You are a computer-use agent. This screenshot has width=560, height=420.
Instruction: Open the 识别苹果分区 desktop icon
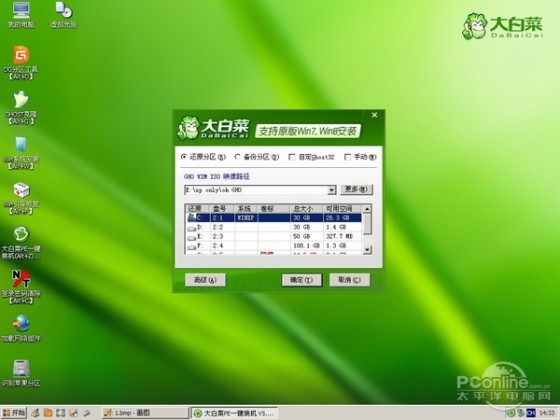(x=21, y=374)
